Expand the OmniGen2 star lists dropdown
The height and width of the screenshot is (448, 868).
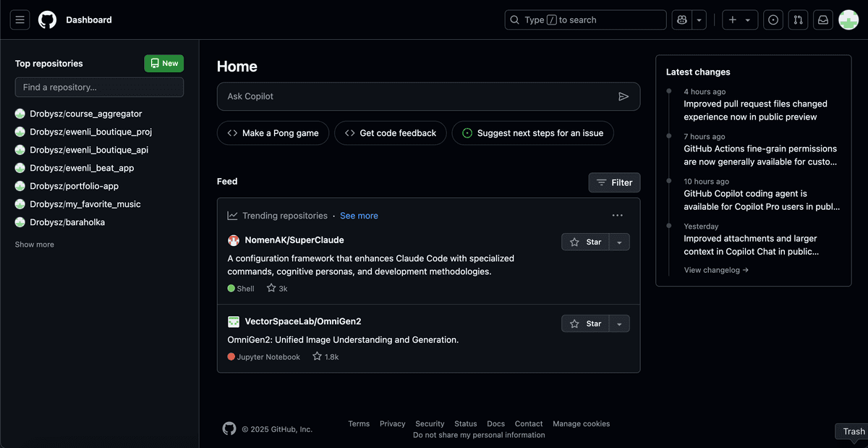point(619,324)
